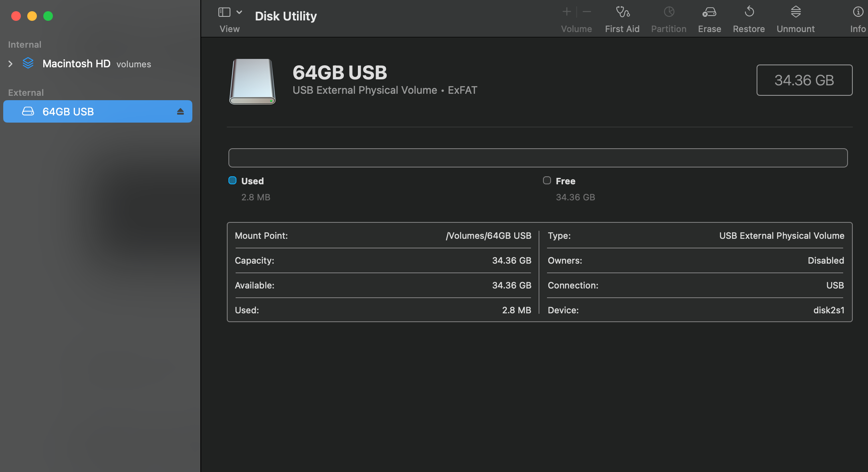Open the View options dropdown

pos(239,12)
